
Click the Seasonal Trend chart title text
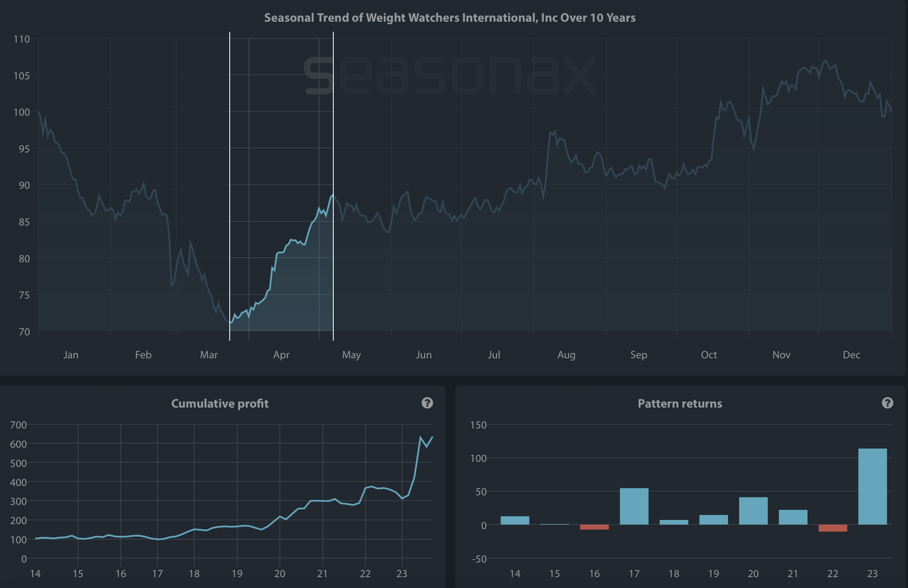pos(450,18)
